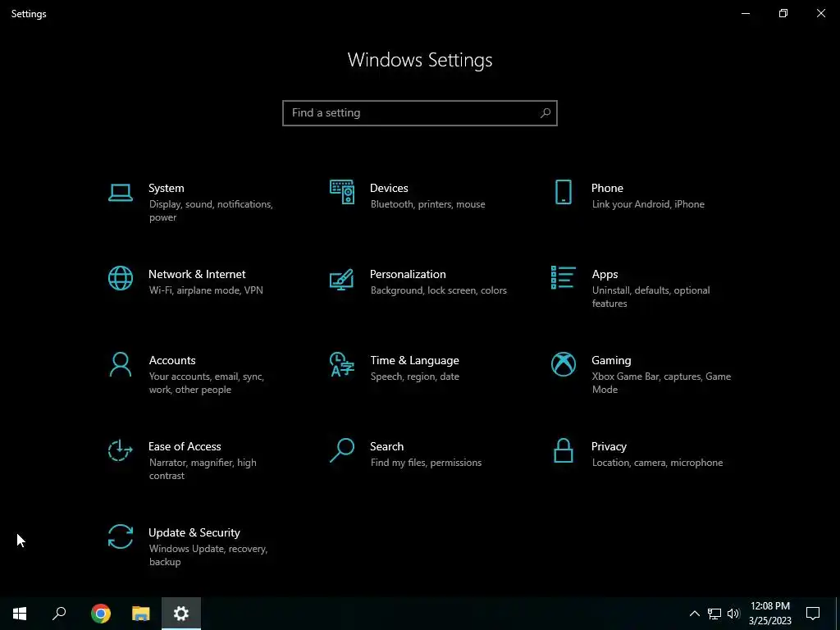The width and height of the screenshot is (840, 630).
Task: Select the Privacy heading
Action: click(609, 446)
